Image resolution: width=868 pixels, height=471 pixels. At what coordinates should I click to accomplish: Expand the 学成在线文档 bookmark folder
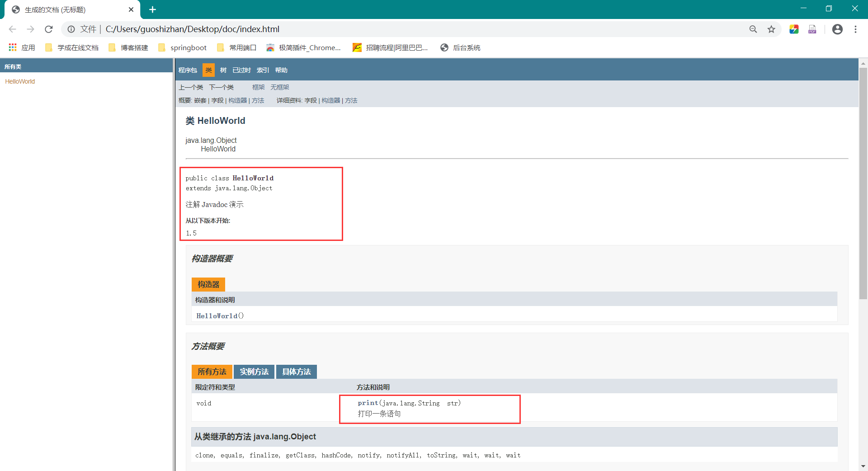click(x=72, y=47)
